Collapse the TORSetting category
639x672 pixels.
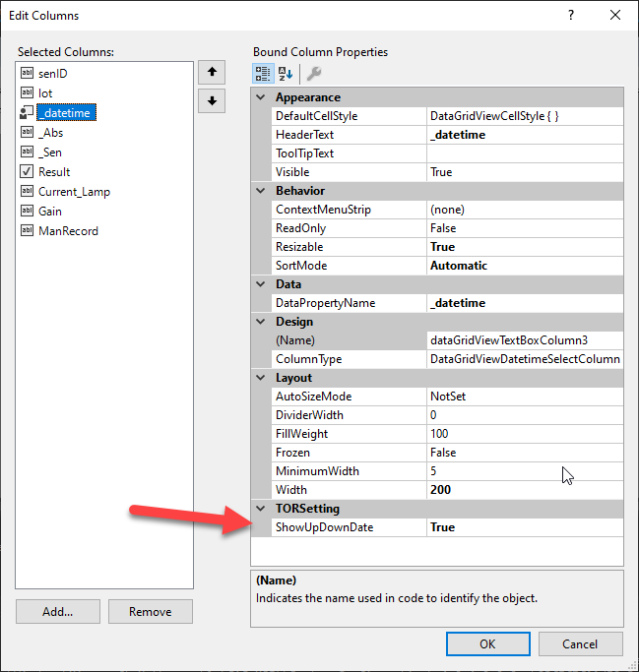261,509
